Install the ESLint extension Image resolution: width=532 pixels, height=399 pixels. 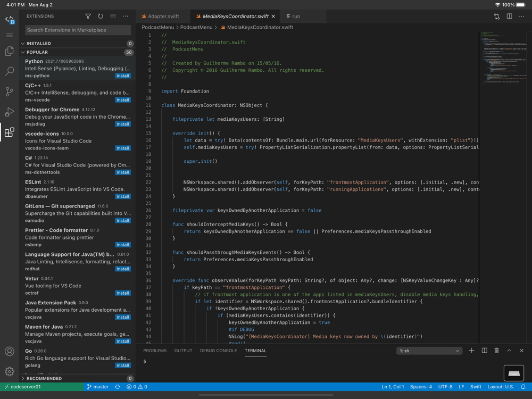coord(123,196)
